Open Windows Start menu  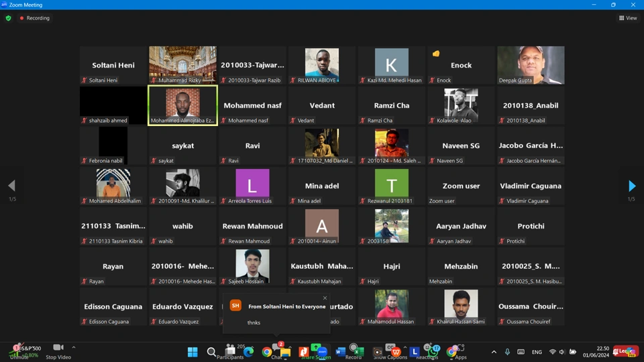pyautogui.click(x=193, y=352)
